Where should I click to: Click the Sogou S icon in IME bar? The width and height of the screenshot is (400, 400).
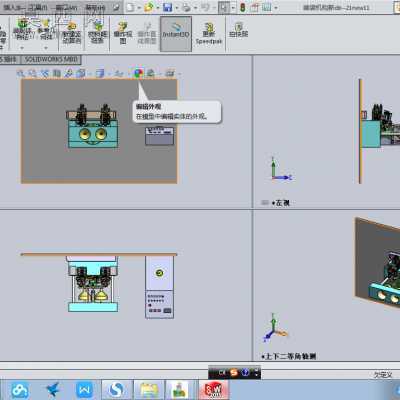pos(234,372)
